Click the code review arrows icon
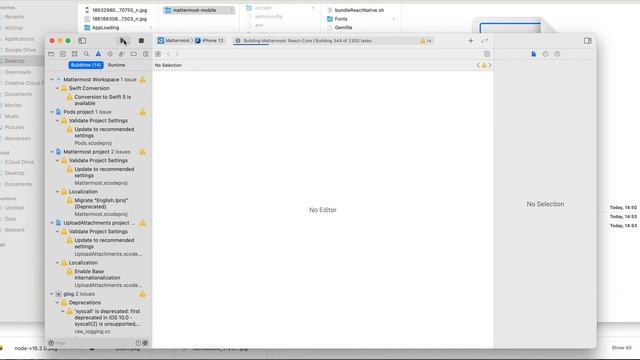This screenshot has height=360, width=640. tap(484, 41)
